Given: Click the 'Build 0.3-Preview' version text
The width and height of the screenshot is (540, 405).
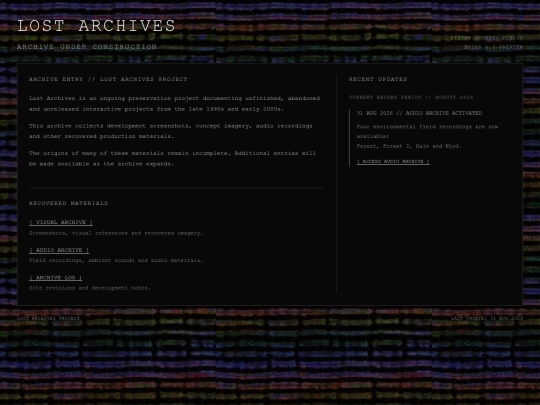Looking at the screenshot, I should click(x=493, y=47).
